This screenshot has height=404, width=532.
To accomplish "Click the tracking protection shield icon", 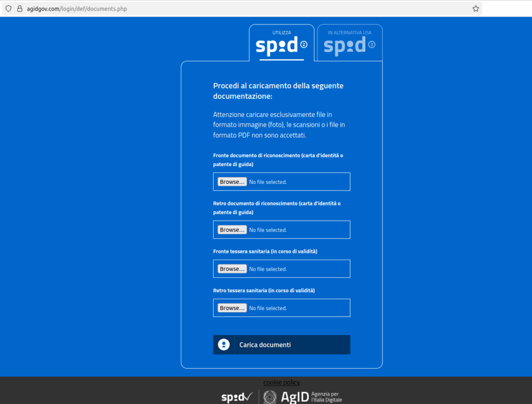I will point(8,8).
